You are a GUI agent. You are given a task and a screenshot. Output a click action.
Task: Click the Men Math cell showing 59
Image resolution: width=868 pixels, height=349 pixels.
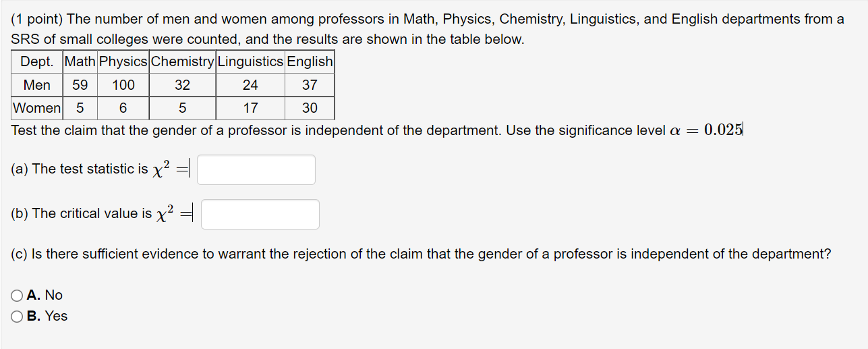click(x=80, y=85)
